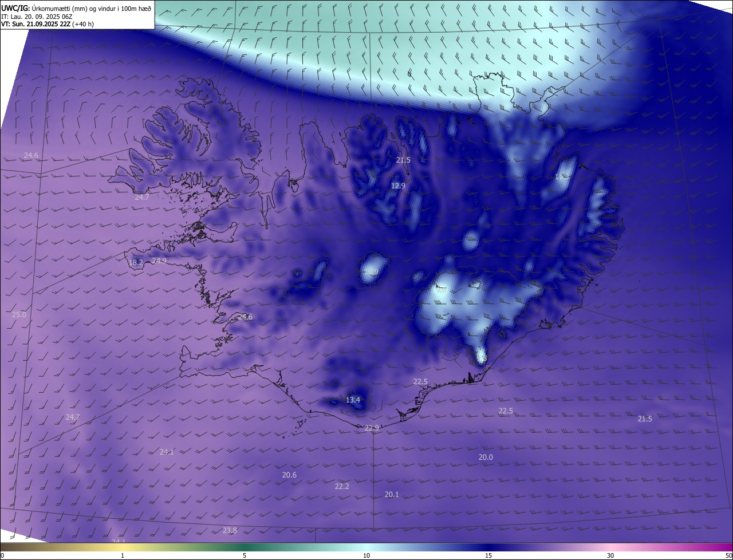Click the 24.9 value label
Screen dimensions: 733x560
pos(159,261)
